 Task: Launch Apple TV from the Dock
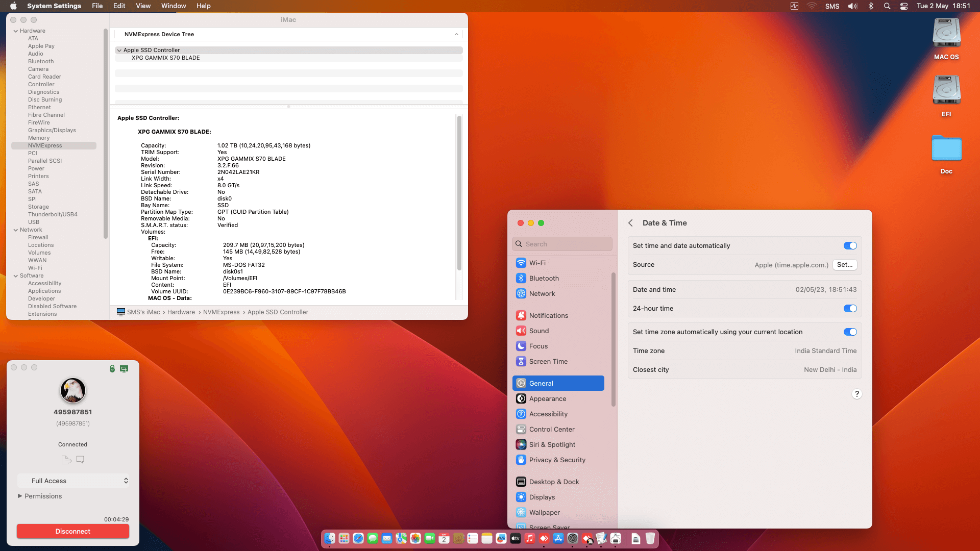tap(516, 538)
